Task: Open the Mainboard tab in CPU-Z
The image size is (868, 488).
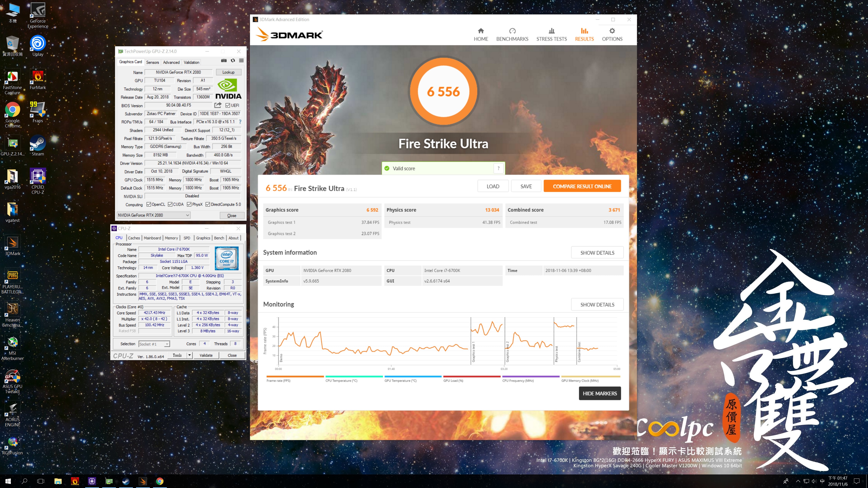Action: (x=152, y=238)
